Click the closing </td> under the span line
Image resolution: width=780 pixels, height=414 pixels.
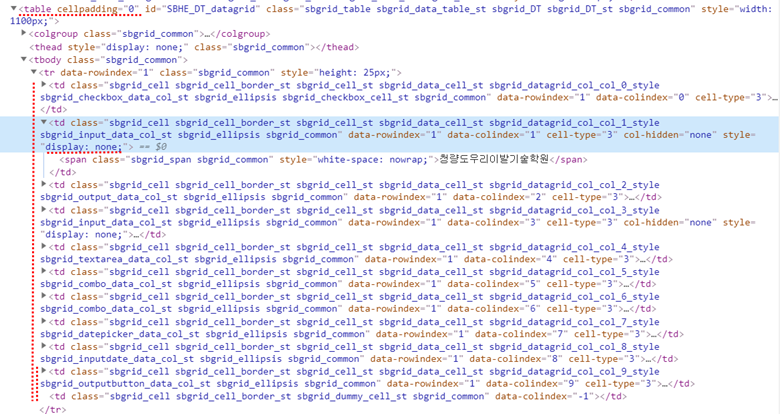(x=63, y=172)
